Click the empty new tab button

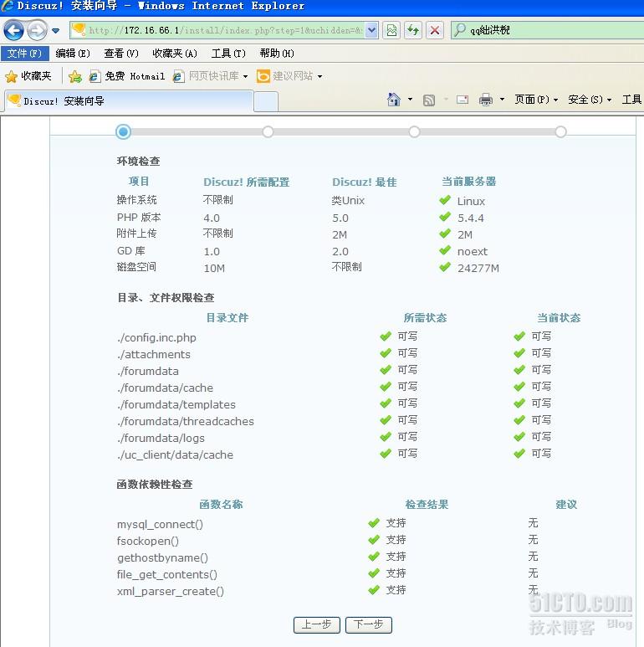[x=265, y=101]
